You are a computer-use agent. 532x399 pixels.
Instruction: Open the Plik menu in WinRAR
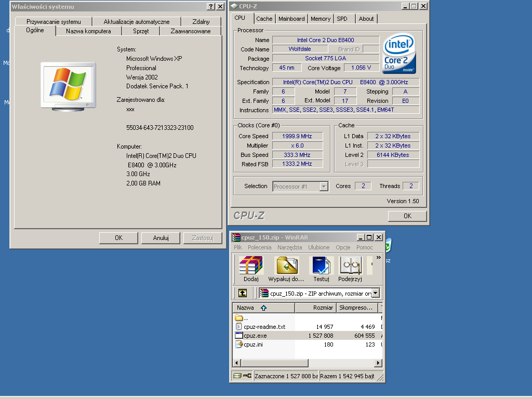[238, 247]
